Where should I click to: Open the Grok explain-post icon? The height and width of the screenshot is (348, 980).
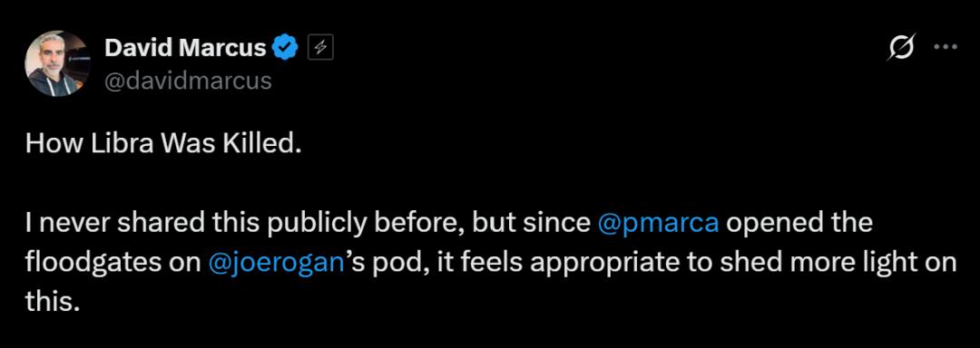(902, 48)
